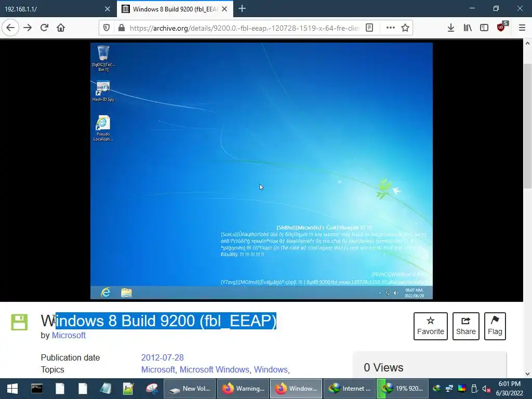This screenshot has width=532, height=399.
Task: Open the uBlock Origin extension icon
Action: pos(501,27)
